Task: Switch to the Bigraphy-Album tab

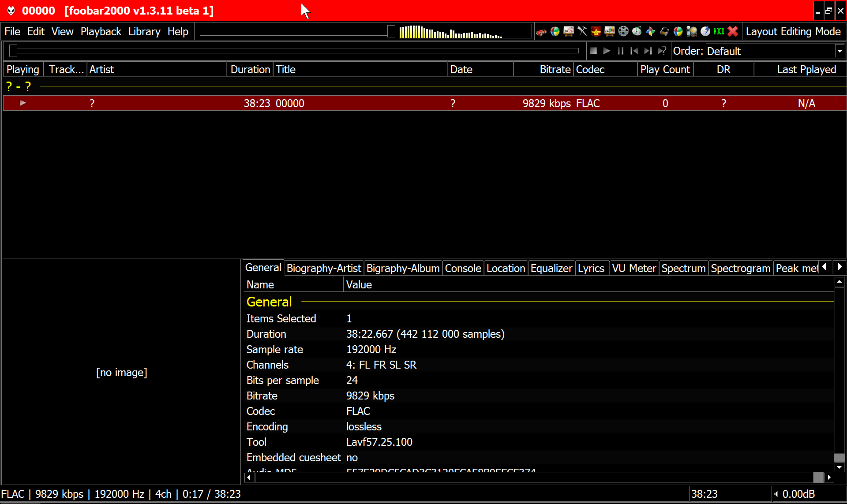Action: [403, 268]
